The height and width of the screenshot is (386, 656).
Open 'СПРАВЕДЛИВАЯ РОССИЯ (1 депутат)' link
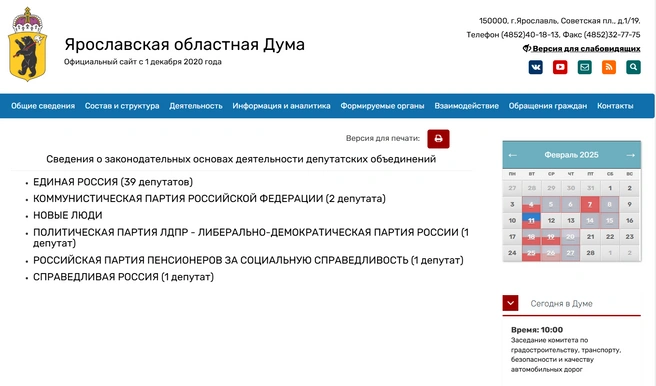point(123,277)
